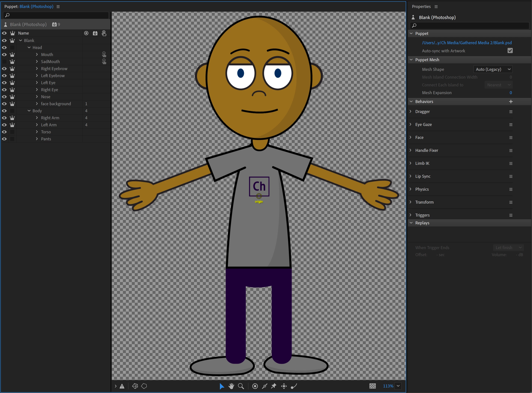The width and height of the screenshot is (532, 393).
Task: Select the Hand tool in bottom toolbar
Action: 231,386
